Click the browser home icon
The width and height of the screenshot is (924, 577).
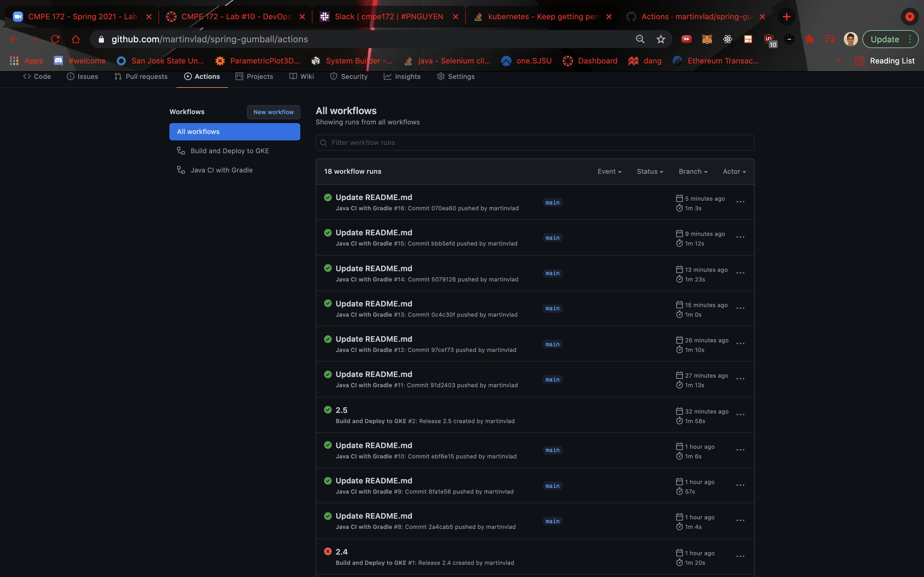(x=76, y=39)
